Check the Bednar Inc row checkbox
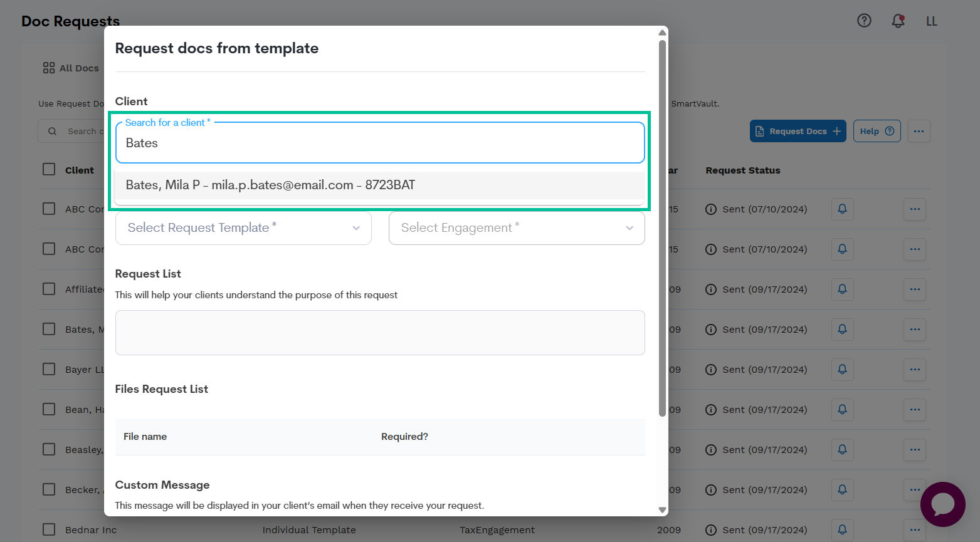Viewport: 980px width, 542px height. (x=49, y=529)
